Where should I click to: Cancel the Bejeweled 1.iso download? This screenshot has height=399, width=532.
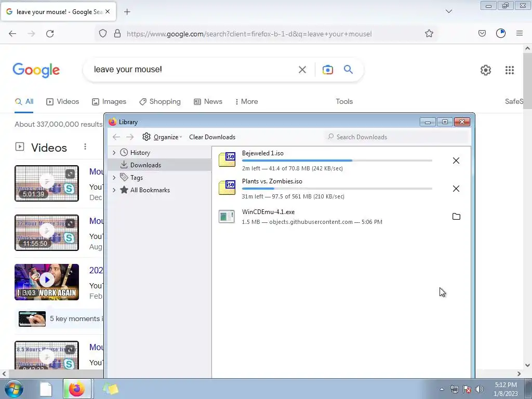coord(456,161)
